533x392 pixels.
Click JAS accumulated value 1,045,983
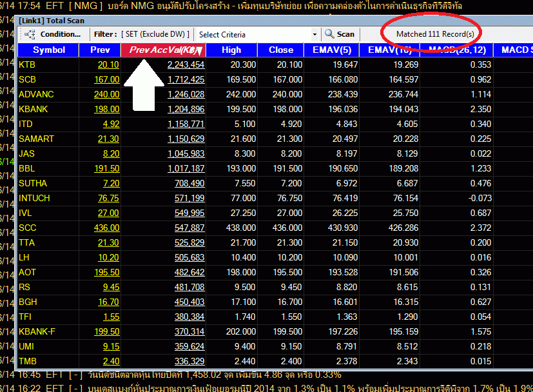[186, 153]
